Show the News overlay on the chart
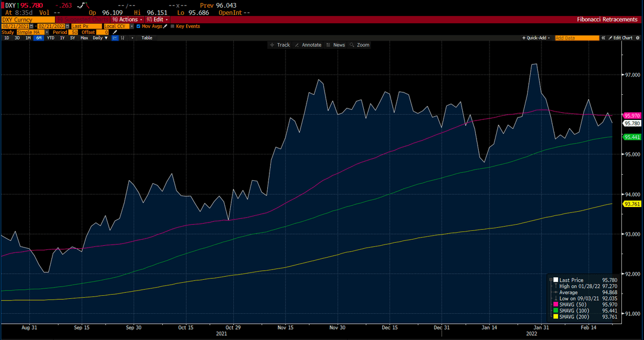The height and width of the screenshot is (340, 644). pyautogui.click(x=336, y=45)
